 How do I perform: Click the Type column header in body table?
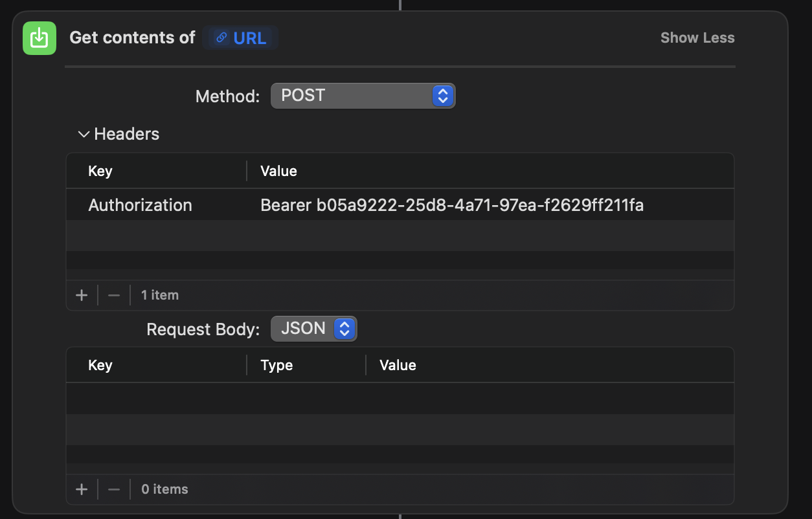276,366
